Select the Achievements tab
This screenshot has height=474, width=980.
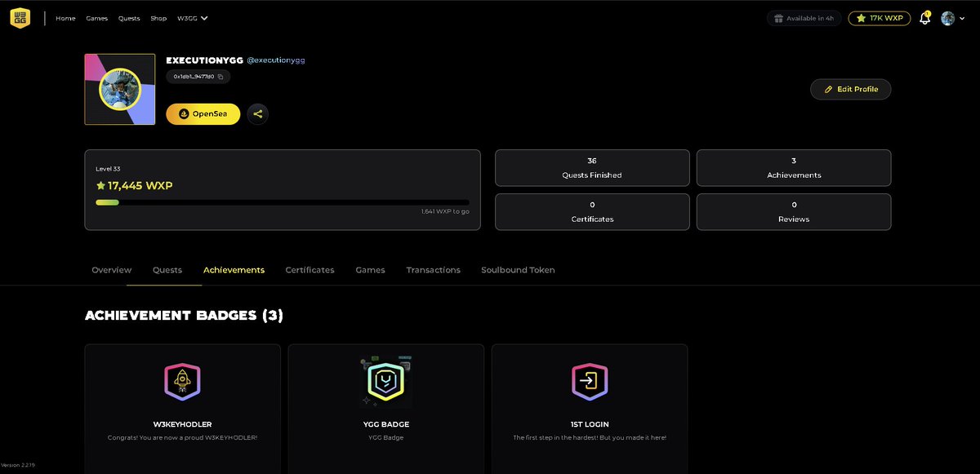coord(234,270)
